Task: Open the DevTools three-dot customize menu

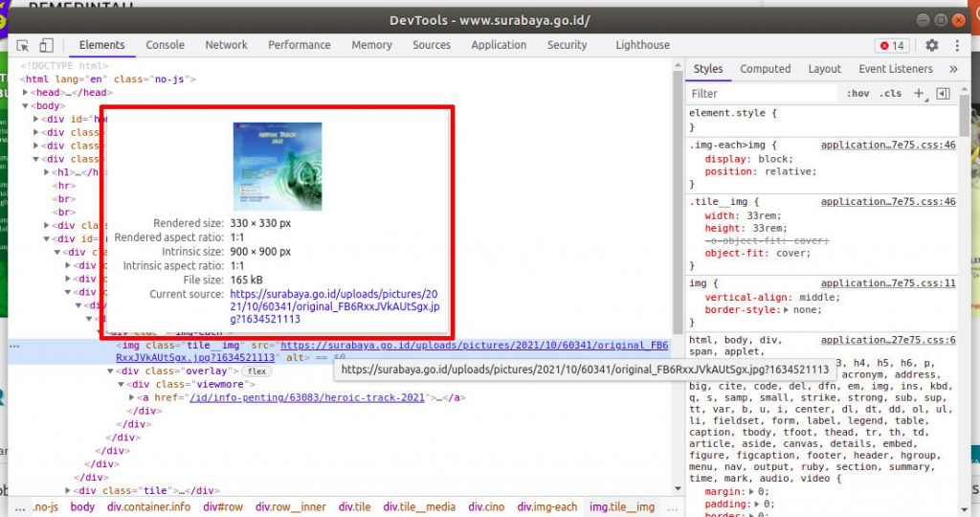Action: pyautogui.click(x=956, y=45)
